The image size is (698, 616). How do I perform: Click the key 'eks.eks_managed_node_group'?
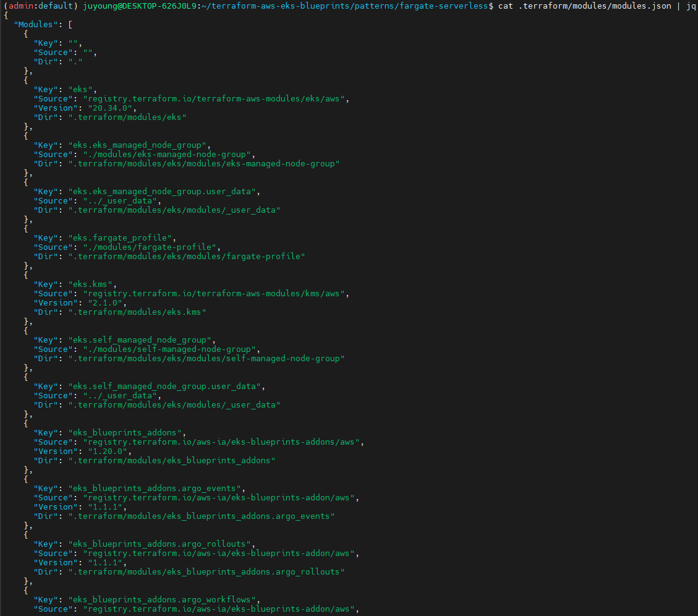137,145
